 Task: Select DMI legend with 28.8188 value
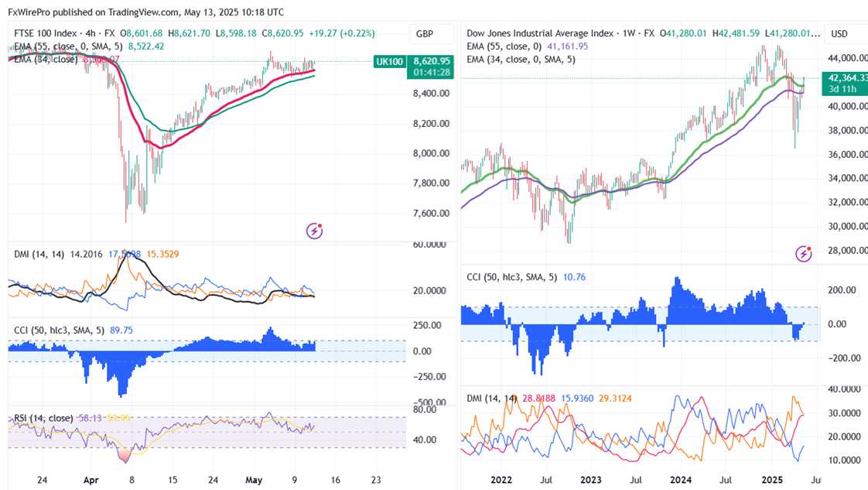511,398
